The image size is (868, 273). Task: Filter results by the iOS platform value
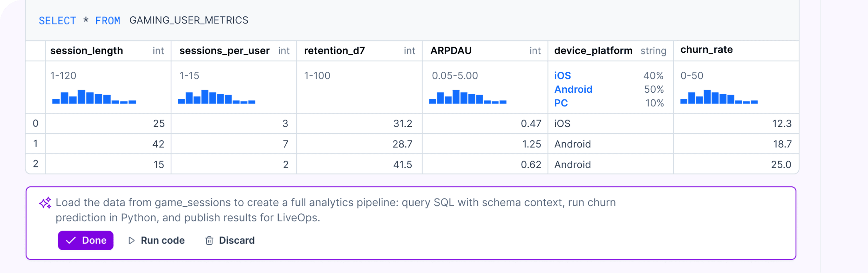pos(562,75)
